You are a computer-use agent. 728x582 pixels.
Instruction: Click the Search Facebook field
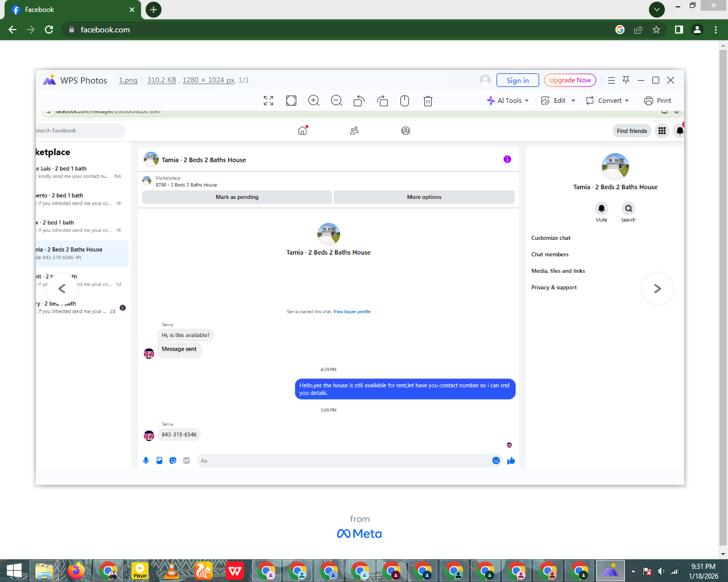pos(80,131)
